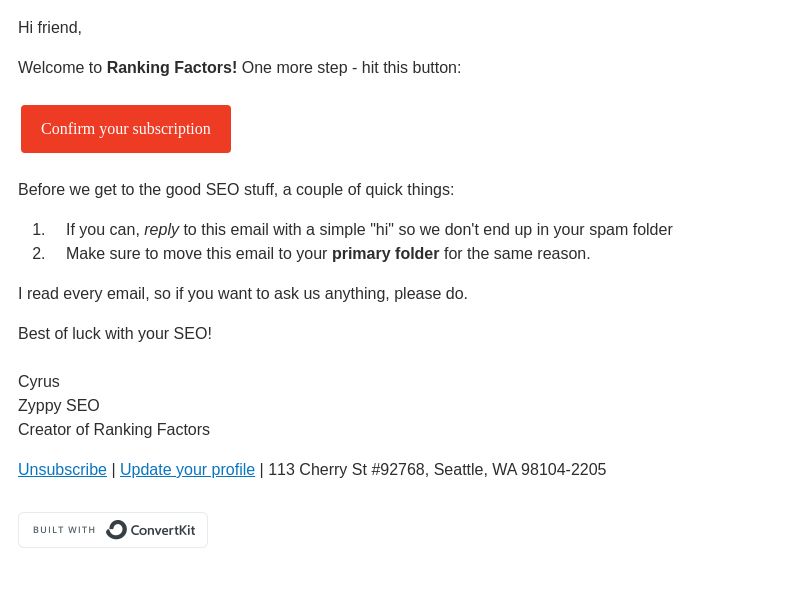The image size is (800, 600).
Task: Select list number 1 marker
Action: [x=39, y=230]
